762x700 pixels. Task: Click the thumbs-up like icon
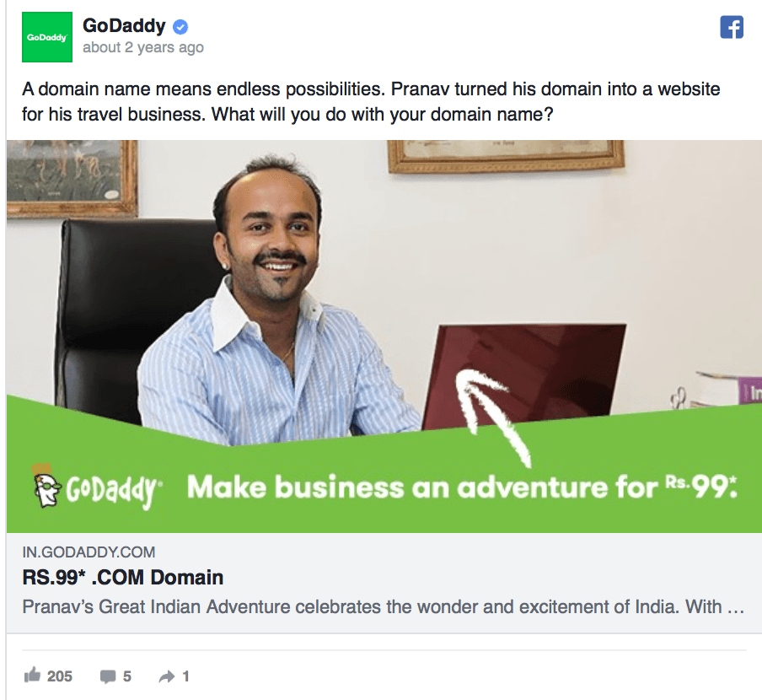click(x=33, y=675)
